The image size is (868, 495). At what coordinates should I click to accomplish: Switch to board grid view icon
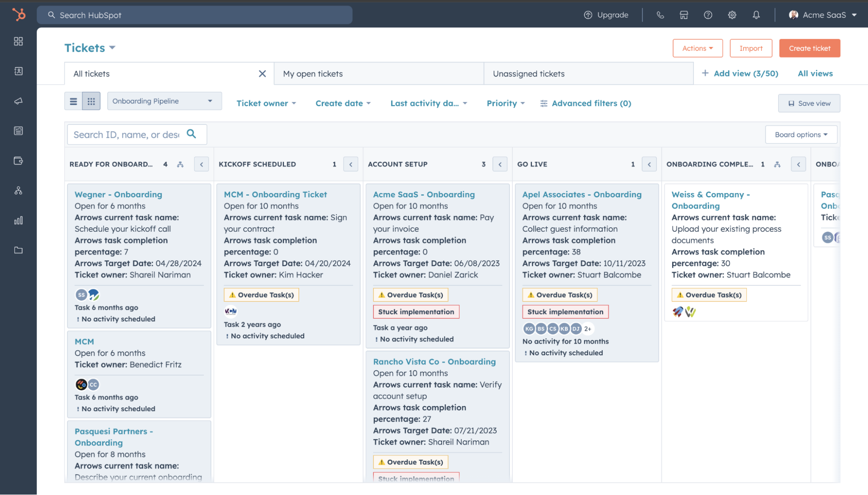pyautogui.click(x=91, y=101)
